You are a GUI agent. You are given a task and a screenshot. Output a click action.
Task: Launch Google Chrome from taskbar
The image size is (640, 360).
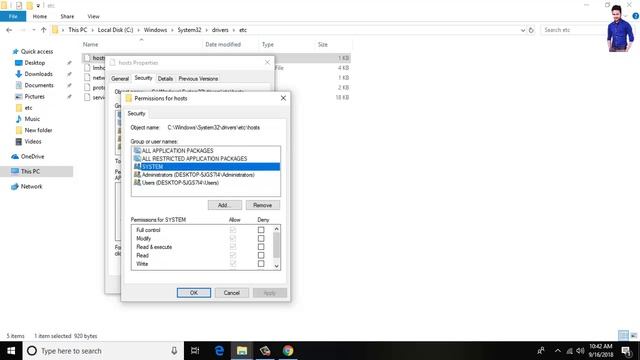[288, 351]
